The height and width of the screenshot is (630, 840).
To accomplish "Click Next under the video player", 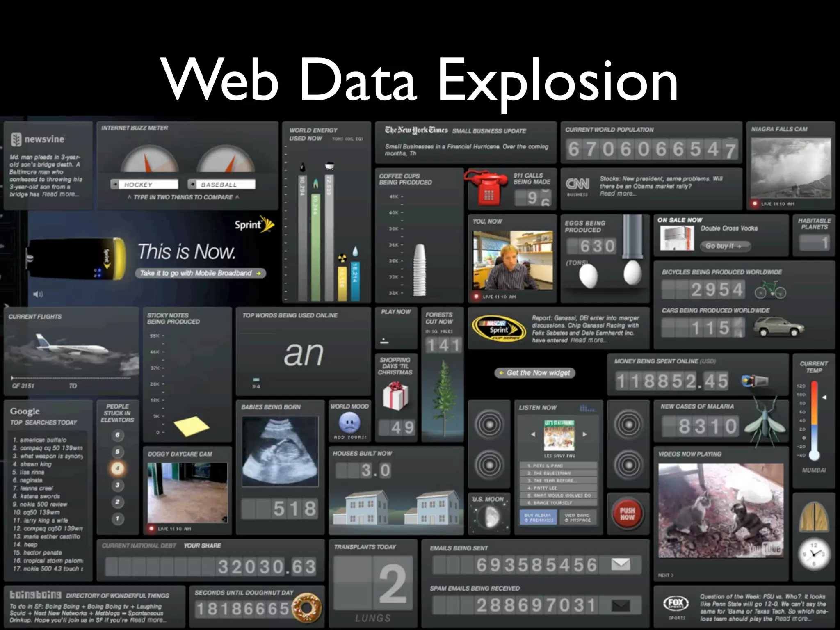I will [666, 575].
